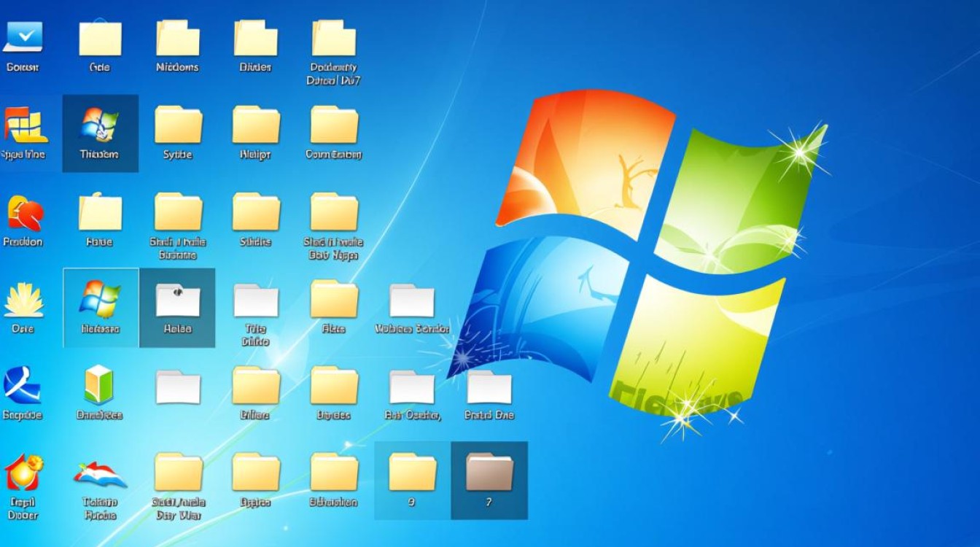The height and width of the screenshot is (547, 980).
Task: Open the red and yellow tiled grid icon
Action: (x=25, y=125)
